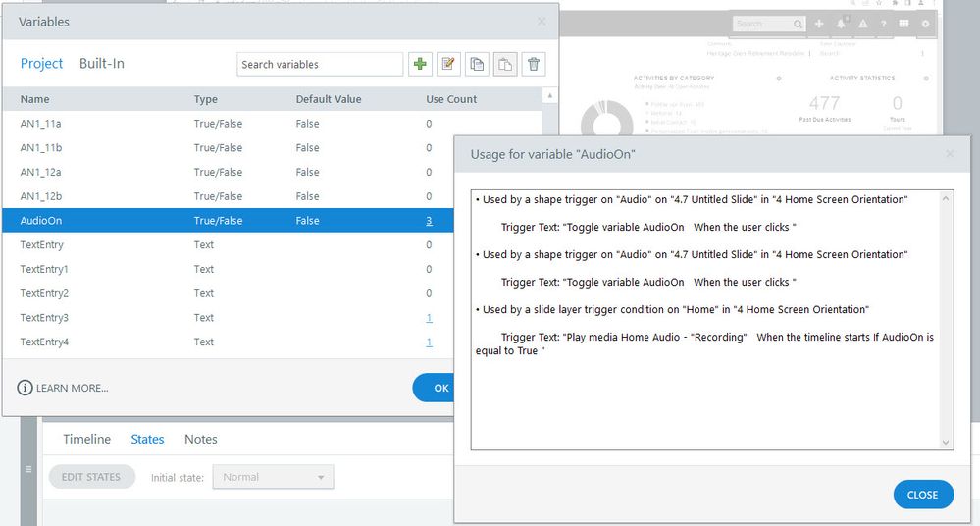Switch to the Project variables tab
The image size is (980, 526).
pos(41,63)
